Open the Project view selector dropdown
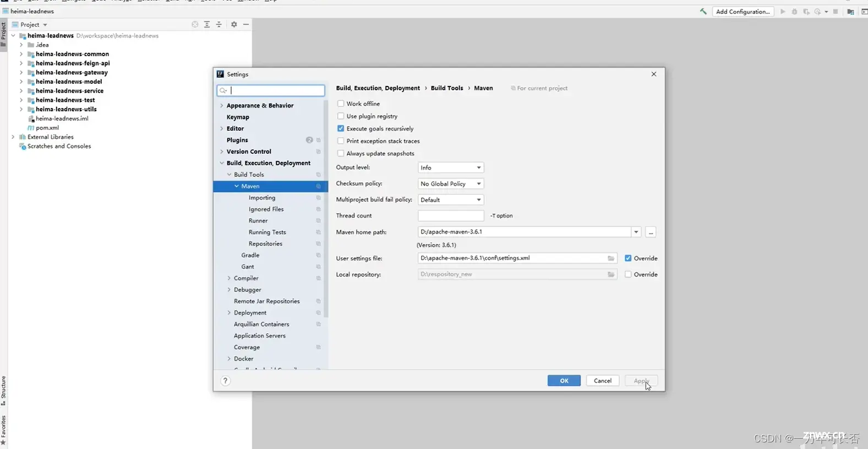 coord(30,24)
